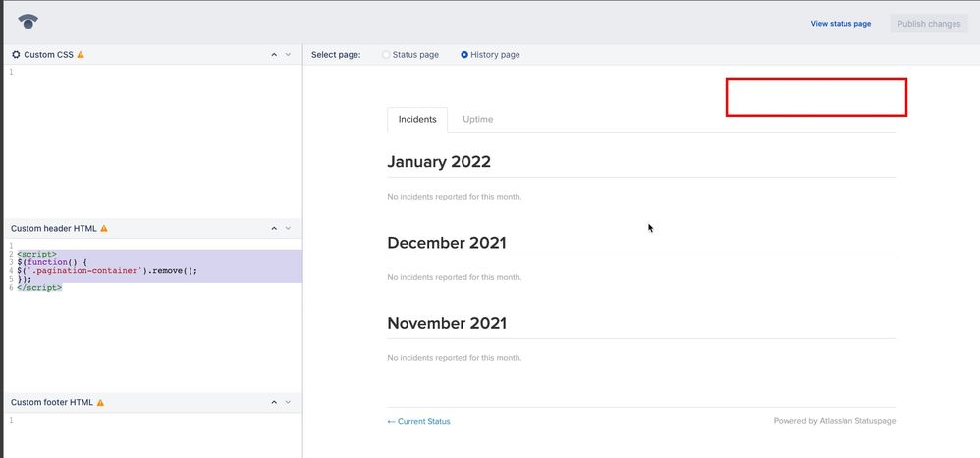Collapse Custom CSS panel with up chevron

274,54
